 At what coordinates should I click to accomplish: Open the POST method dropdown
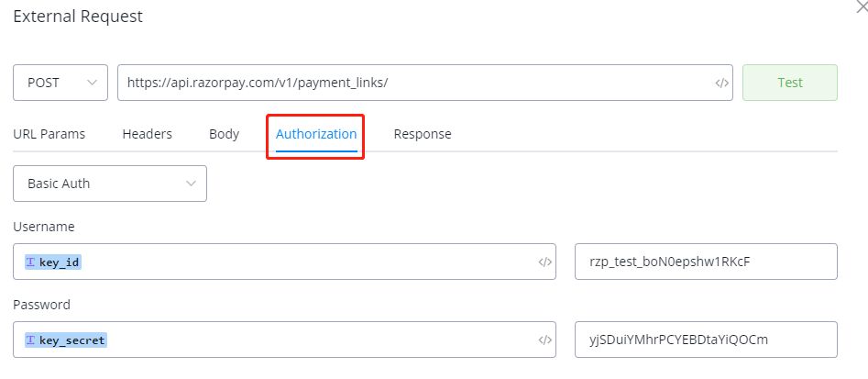pyautogui.click(x=60, y=83)
